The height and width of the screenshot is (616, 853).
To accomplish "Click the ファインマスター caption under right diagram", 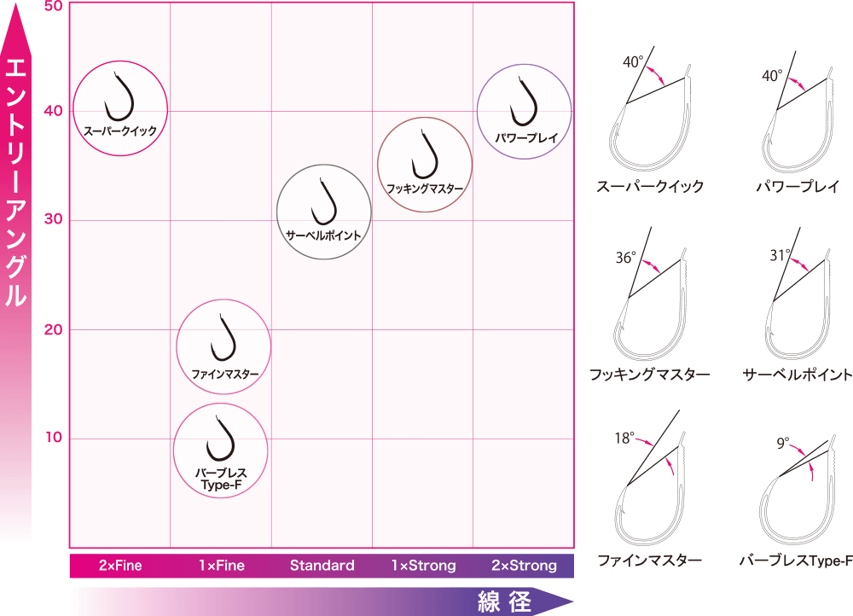I will pos(650,560).
